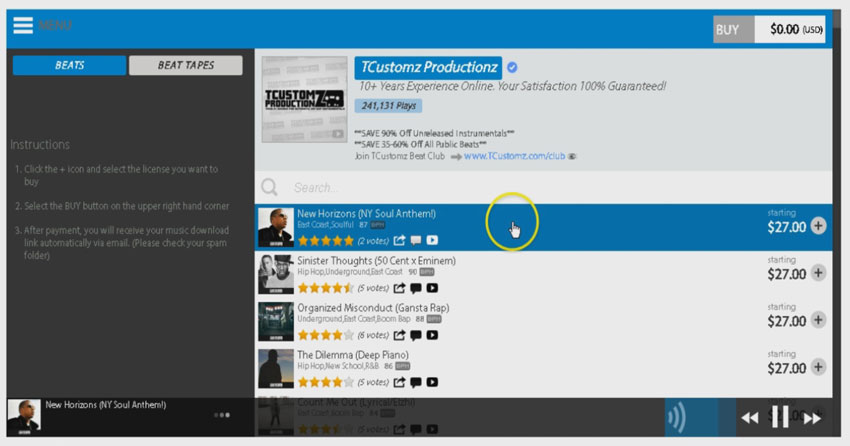
Task: Switch to the BEAT TAPES tab
Action: 185,65
